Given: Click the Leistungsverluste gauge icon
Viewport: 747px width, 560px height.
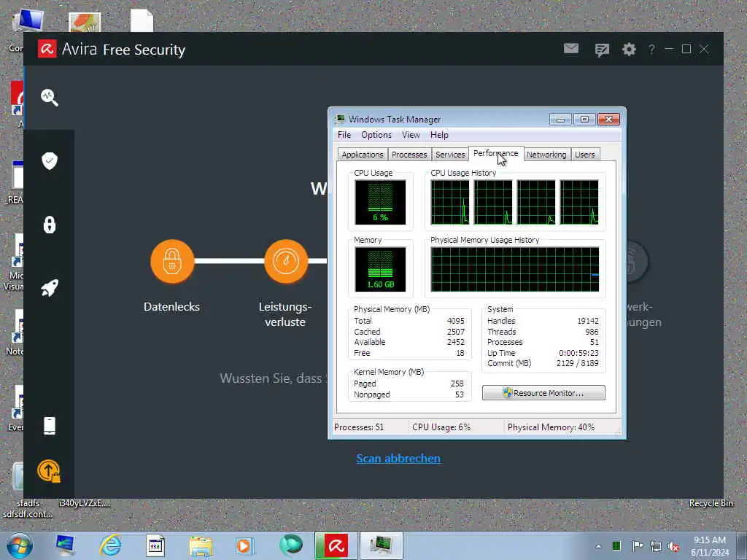Looking at the screenshot, I should [x=286, y=262].
